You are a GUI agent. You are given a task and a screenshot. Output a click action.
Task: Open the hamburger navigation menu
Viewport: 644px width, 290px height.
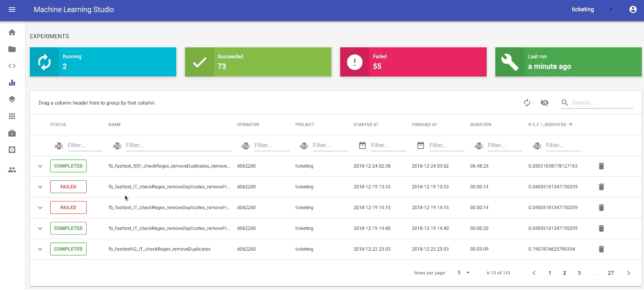(x=12, y=9)
